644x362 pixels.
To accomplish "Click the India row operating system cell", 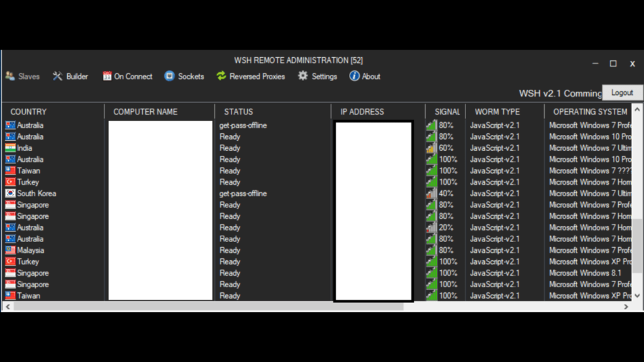I will pos(590,148).
